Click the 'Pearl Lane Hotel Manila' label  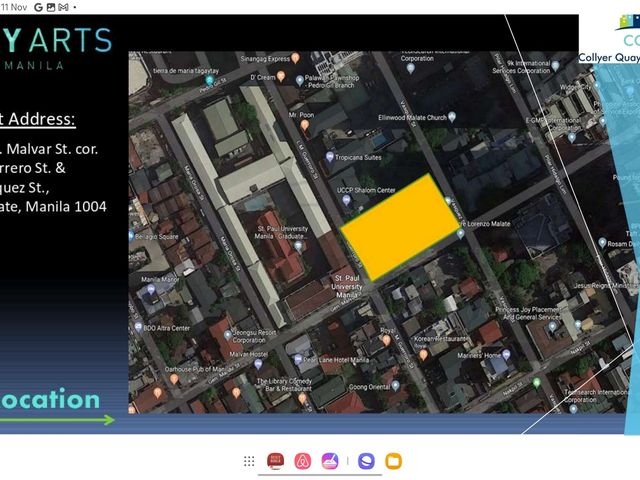click(336, 360)
